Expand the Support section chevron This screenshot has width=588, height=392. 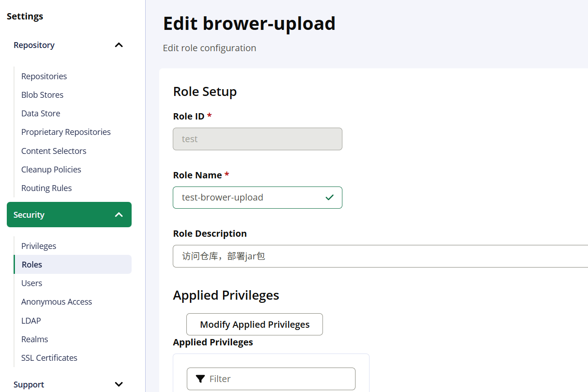[x=119, y=384]
